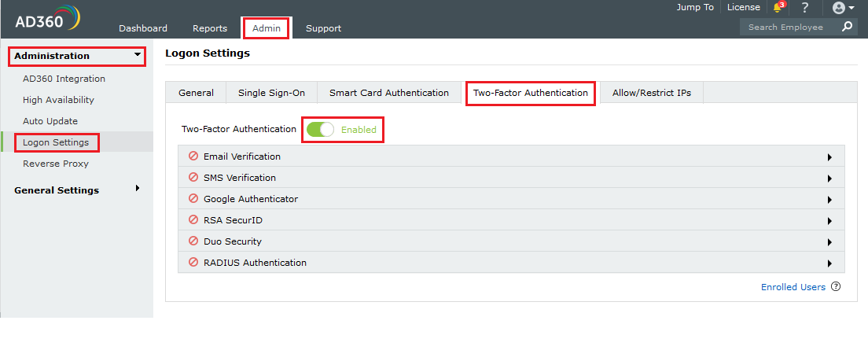Expand the General Settings sidebar section
The height and width of the screenshot is (361, 868).
point(138,189)
